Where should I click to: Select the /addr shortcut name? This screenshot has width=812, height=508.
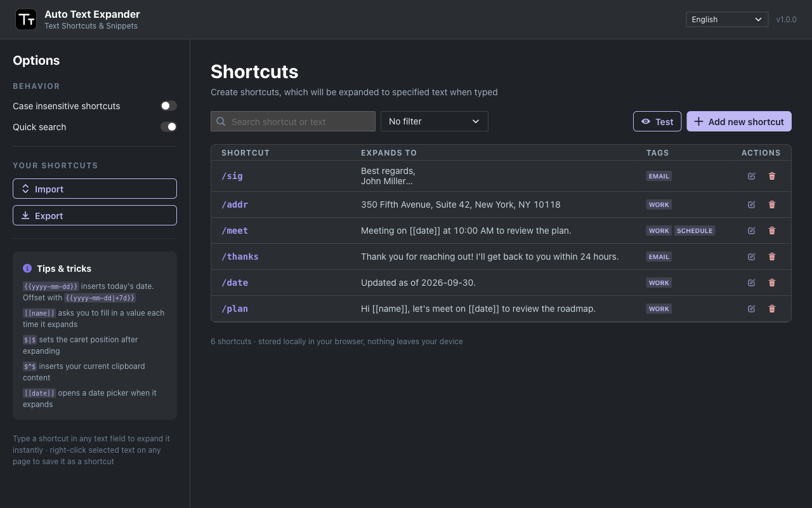point(235,204)
